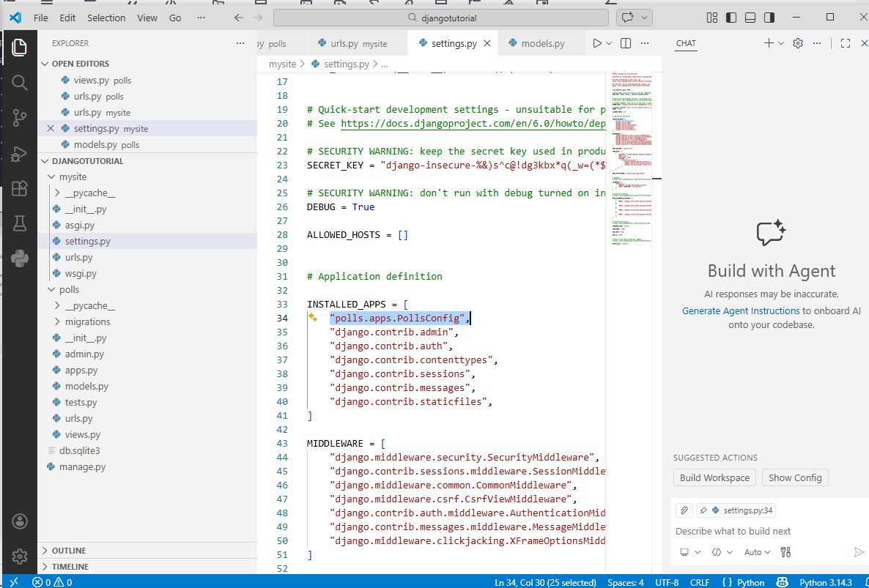Select Python 3.14.3 interpreter in status bar

[x=826, y=582]
